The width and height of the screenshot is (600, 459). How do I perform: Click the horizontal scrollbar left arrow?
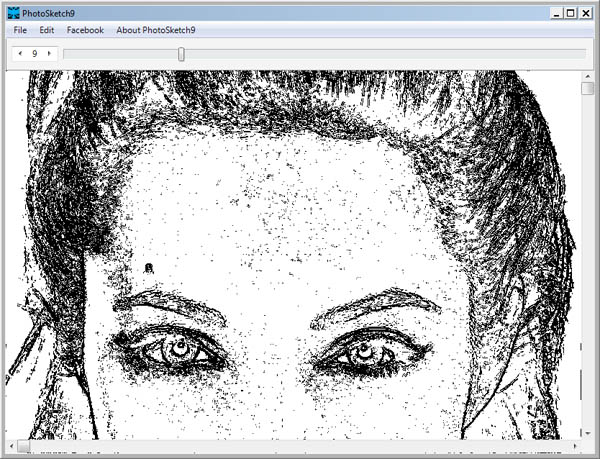coord(11,446)
